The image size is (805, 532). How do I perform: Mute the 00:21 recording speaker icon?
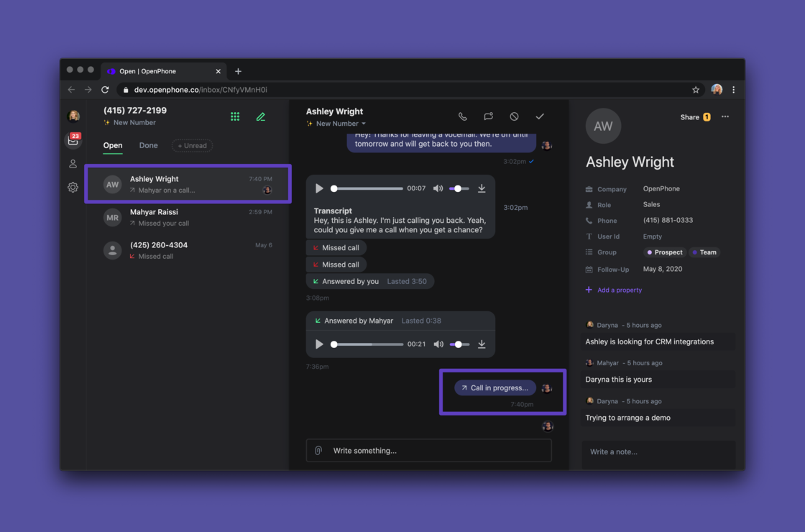coord(438,344)
